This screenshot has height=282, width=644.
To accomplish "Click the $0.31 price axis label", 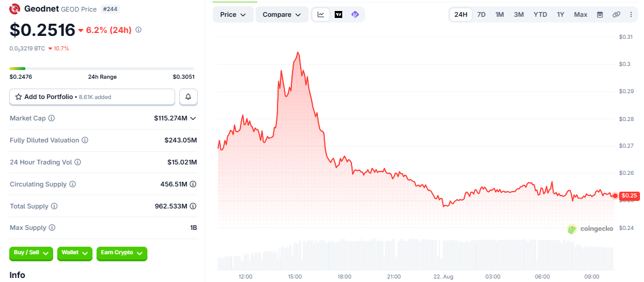I will coord(626,37).
